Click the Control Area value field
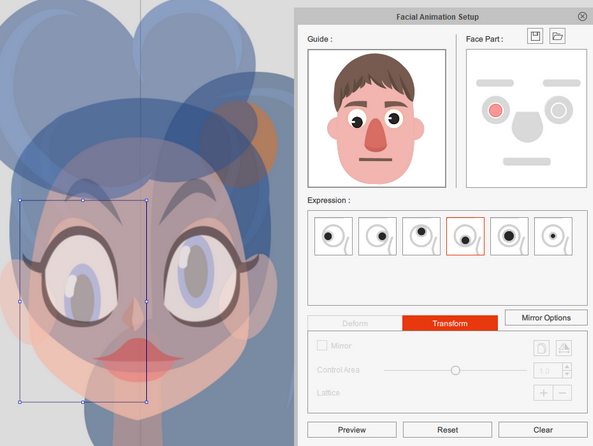This screenshot has height=446, width=593. (x=548, y=371)
